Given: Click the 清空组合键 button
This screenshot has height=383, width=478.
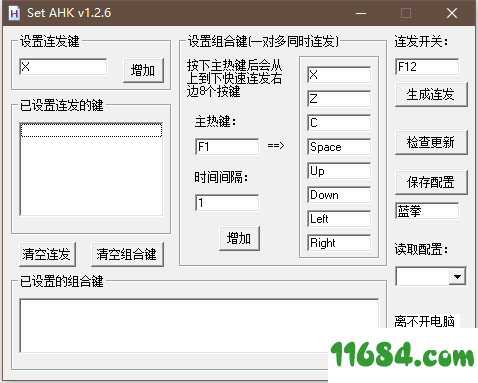Looking at the screenshot, I should 127,254.
